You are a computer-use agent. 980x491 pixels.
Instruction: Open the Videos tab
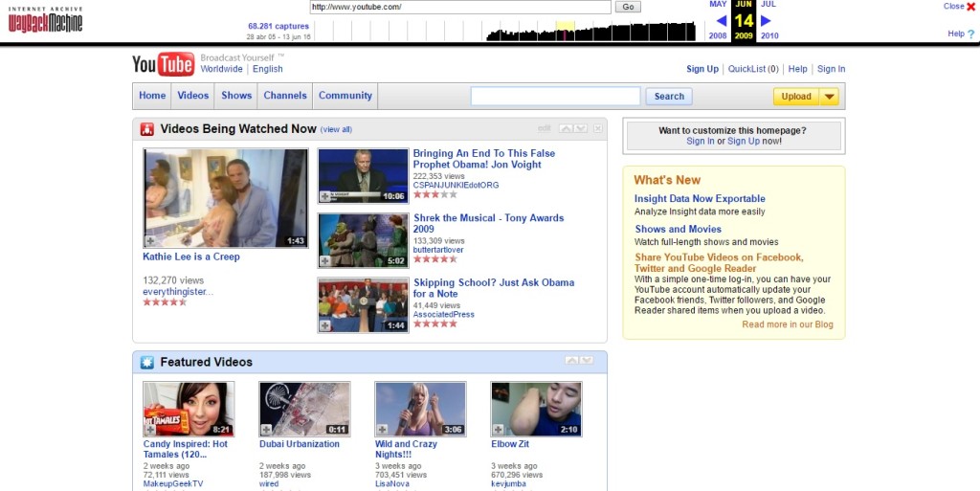(x=193, y=96)
